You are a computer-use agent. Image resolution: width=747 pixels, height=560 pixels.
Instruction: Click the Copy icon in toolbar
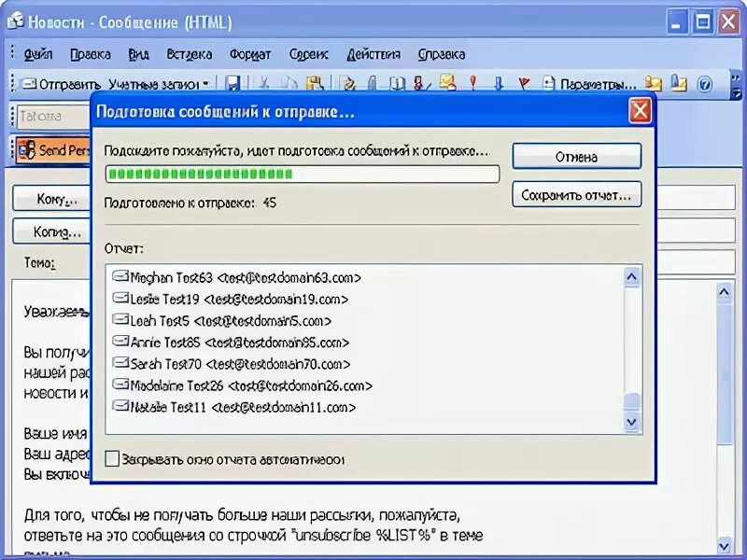tap(289, 84)
